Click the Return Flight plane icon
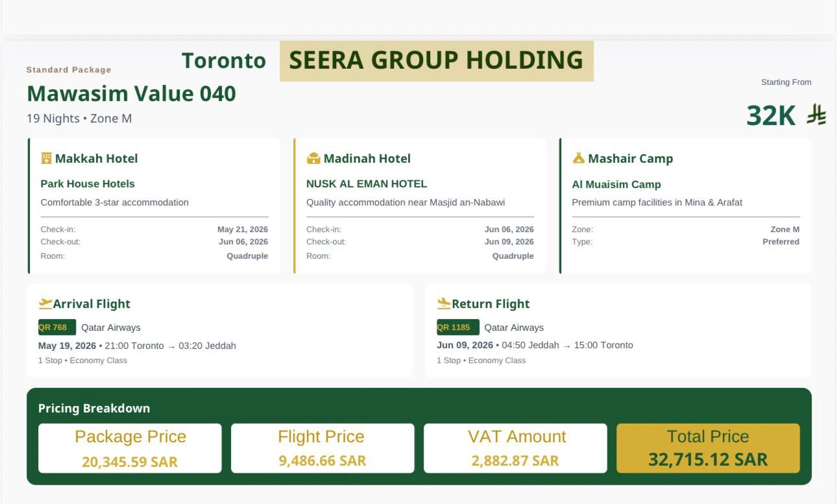The width and height of the screenshot is (837, 504). [444, 304]
